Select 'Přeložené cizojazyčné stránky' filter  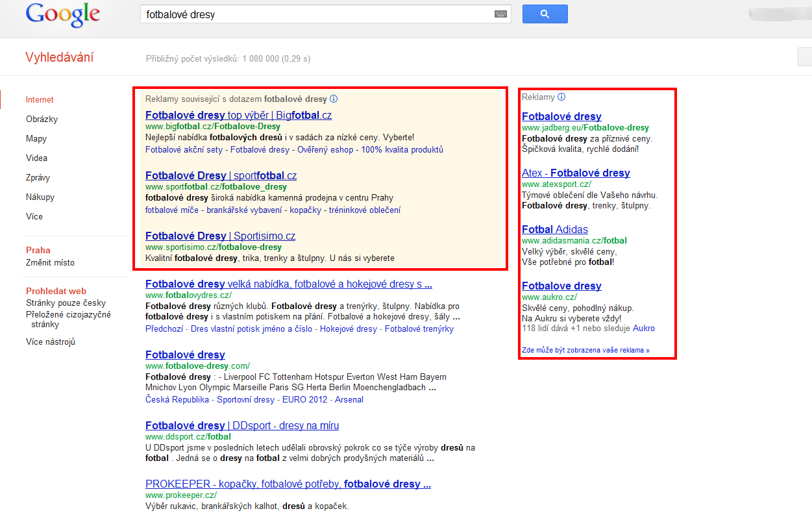click(68, 319)
